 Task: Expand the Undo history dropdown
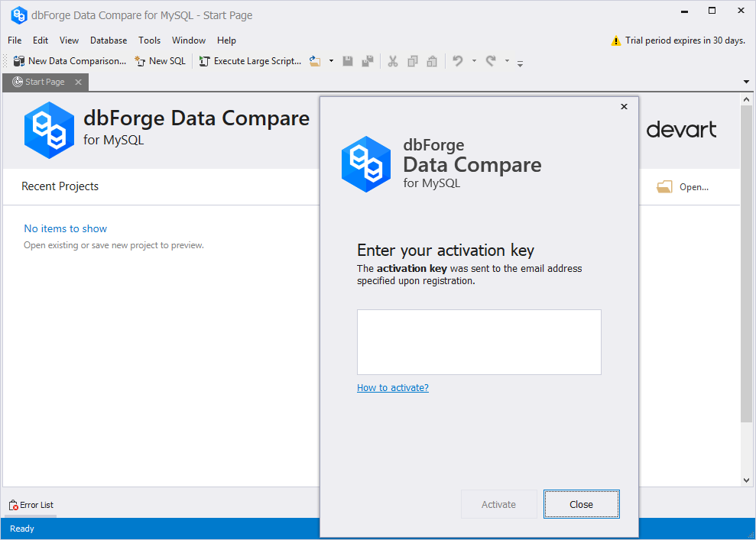pos(474,61)
